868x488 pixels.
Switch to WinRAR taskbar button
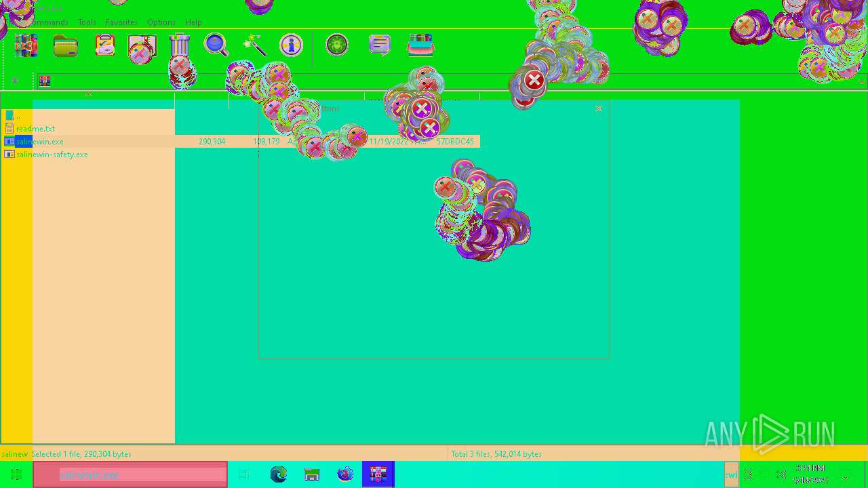pyautogui.click(x=378, y=474)
